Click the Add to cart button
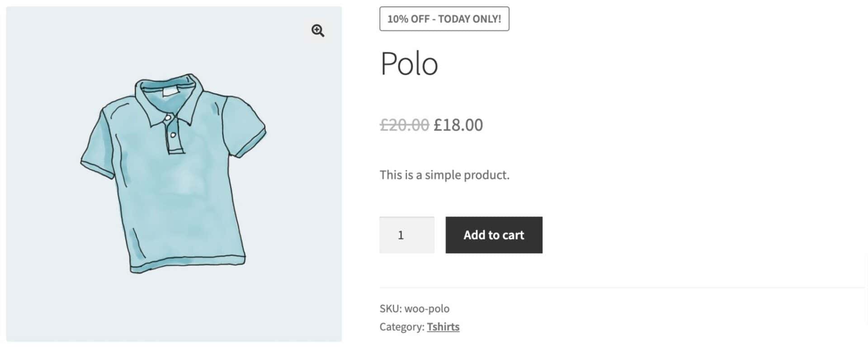This screenshot has height=347, width=868. point(494,235)
